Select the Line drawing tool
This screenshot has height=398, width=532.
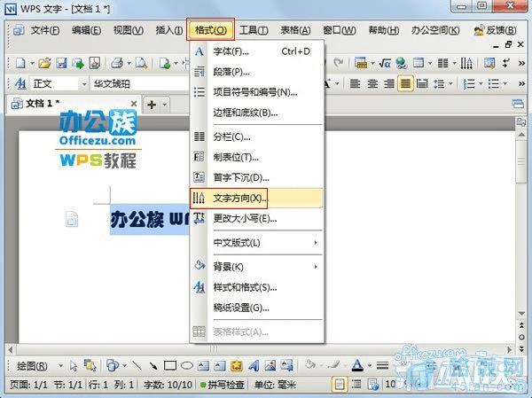137,365
